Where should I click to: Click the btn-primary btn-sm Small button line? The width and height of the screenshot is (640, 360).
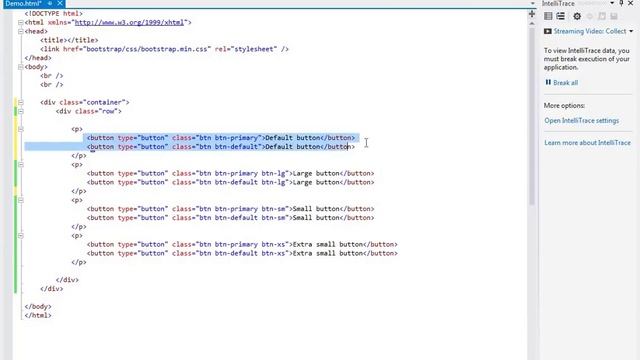230,209
